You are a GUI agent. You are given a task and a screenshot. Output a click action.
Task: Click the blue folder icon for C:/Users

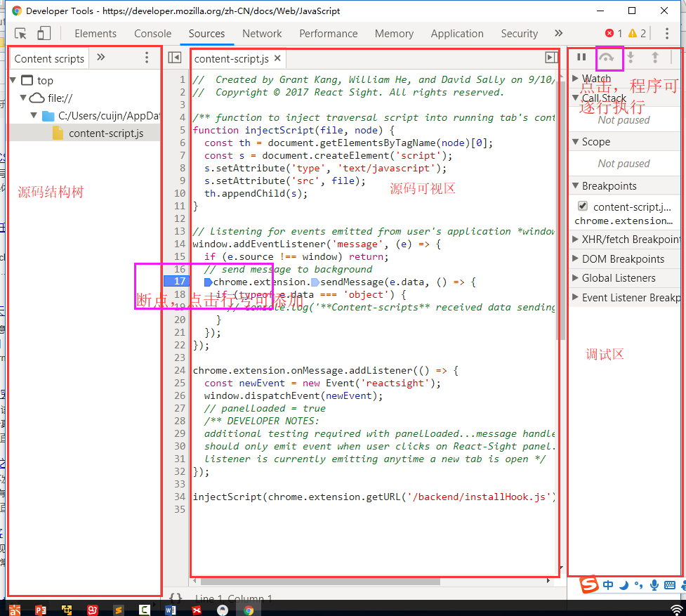[x=48, y=116]
